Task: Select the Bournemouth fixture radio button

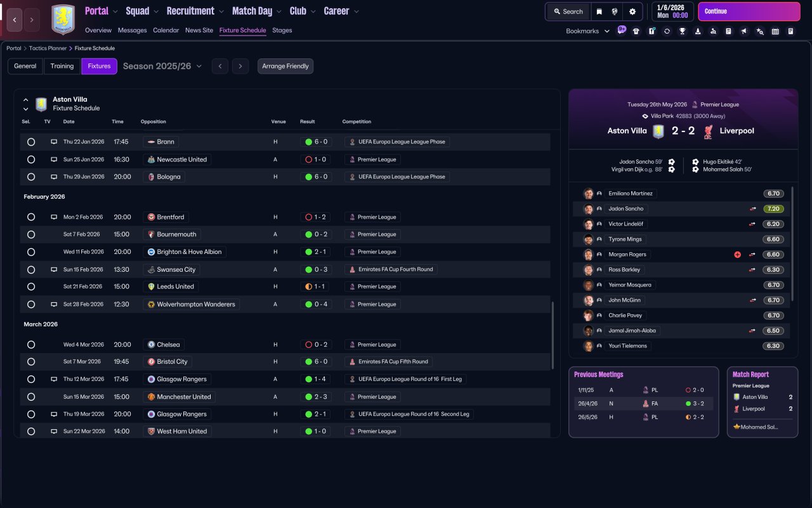Action: point(30,235)
